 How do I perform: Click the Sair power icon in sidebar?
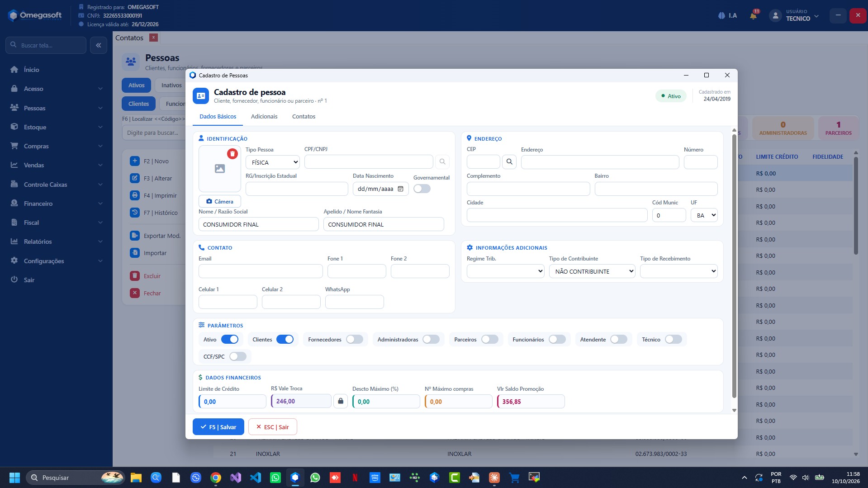coord(14,280)
